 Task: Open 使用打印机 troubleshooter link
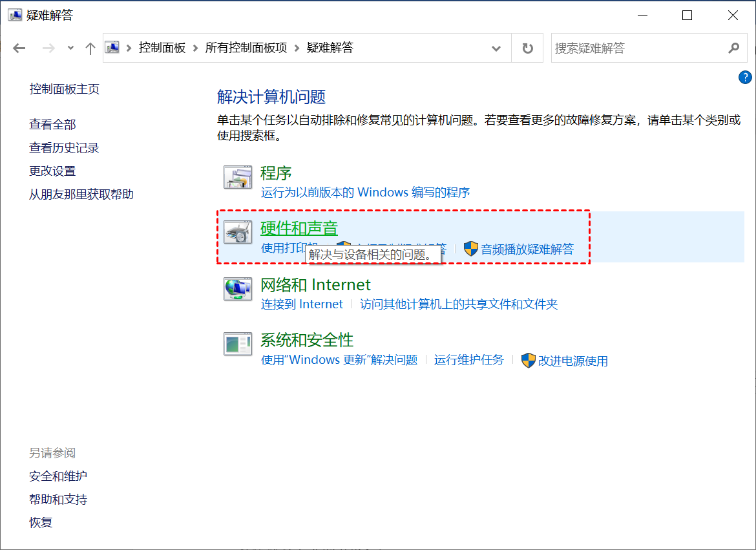tap(284, 248)
